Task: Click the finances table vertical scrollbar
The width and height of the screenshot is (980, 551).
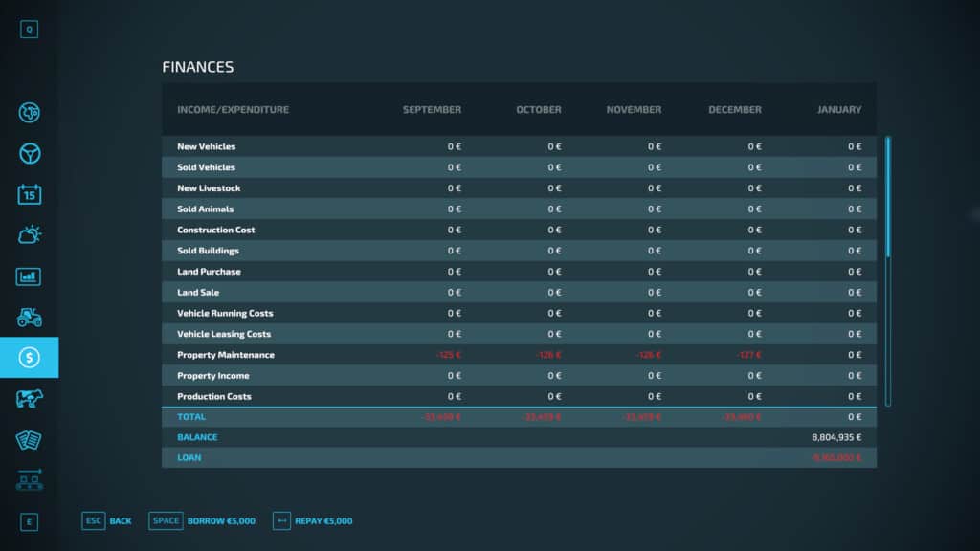Action: 888,196
